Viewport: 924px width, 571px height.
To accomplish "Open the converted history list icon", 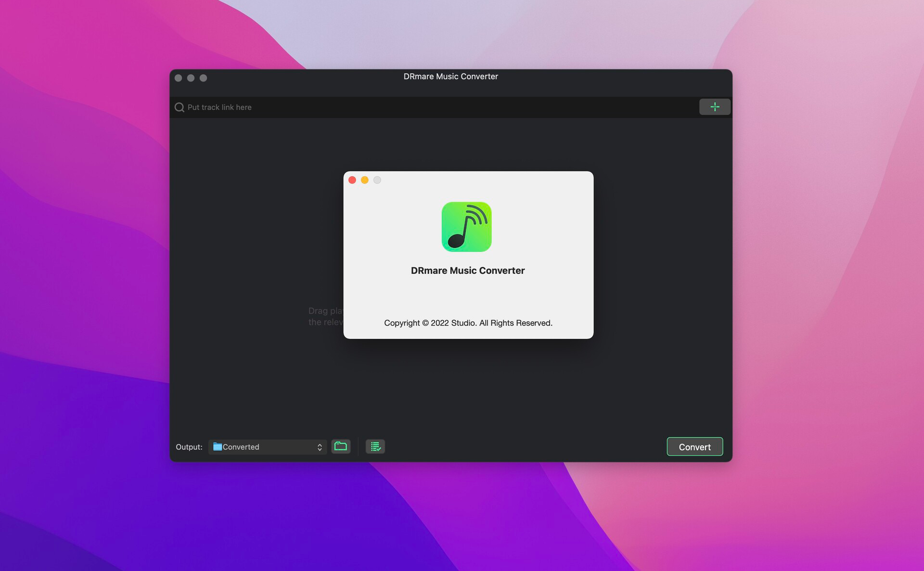I will point(375,446).
